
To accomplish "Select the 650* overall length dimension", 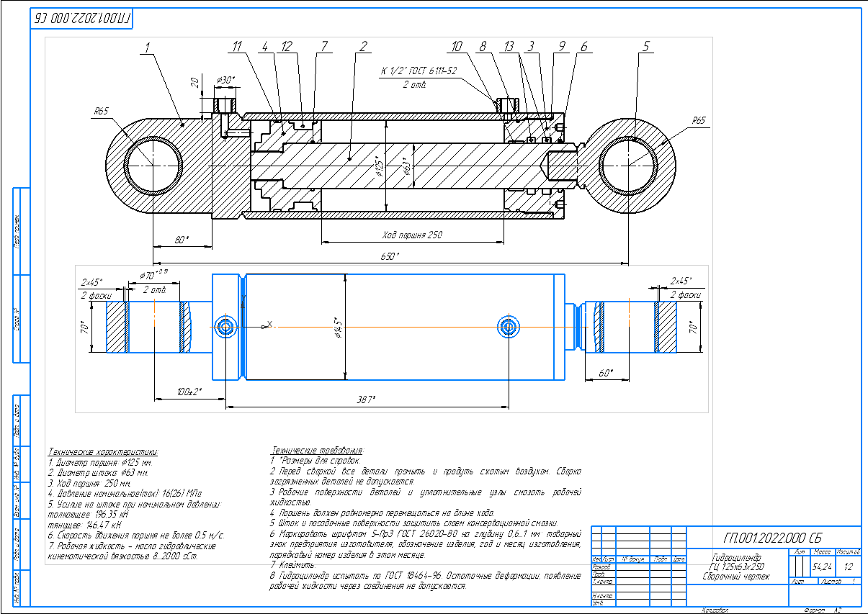I will coord(390,256).
